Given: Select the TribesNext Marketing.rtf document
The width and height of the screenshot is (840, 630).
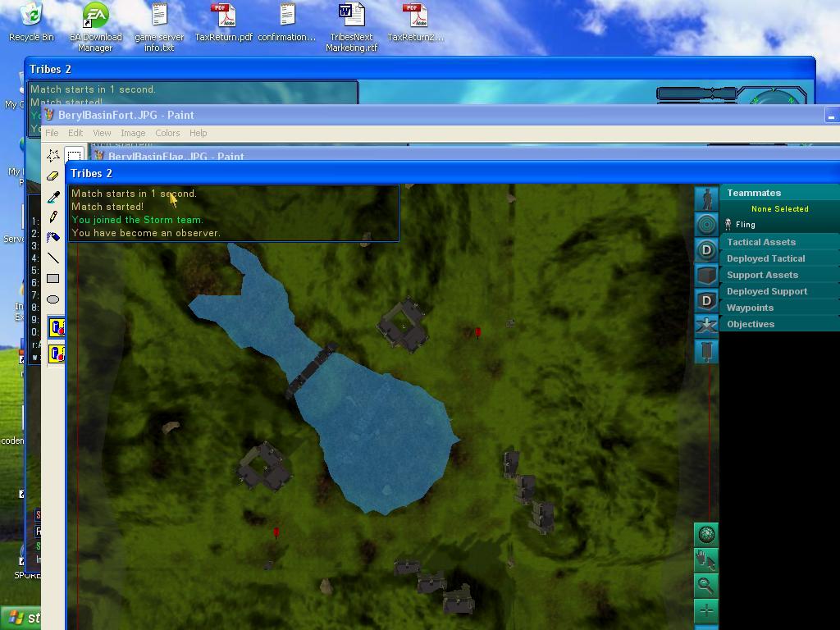Looking at the screenshot, I should point(351,27).
